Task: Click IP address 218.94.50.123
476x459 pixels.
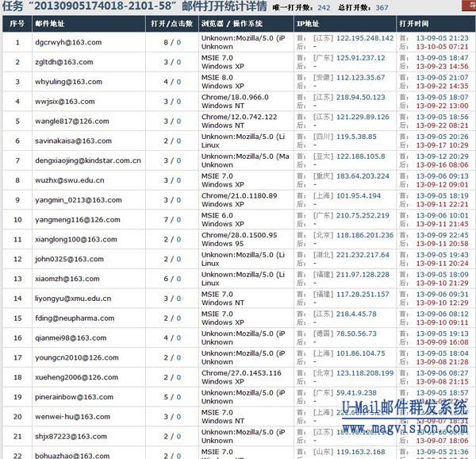Action: point(361,97)
